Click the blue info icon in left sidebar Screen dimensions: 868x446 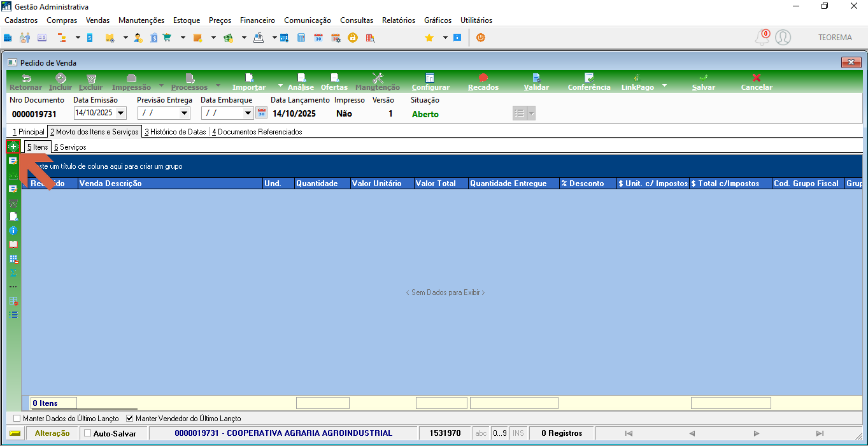[x=13, y=230]
